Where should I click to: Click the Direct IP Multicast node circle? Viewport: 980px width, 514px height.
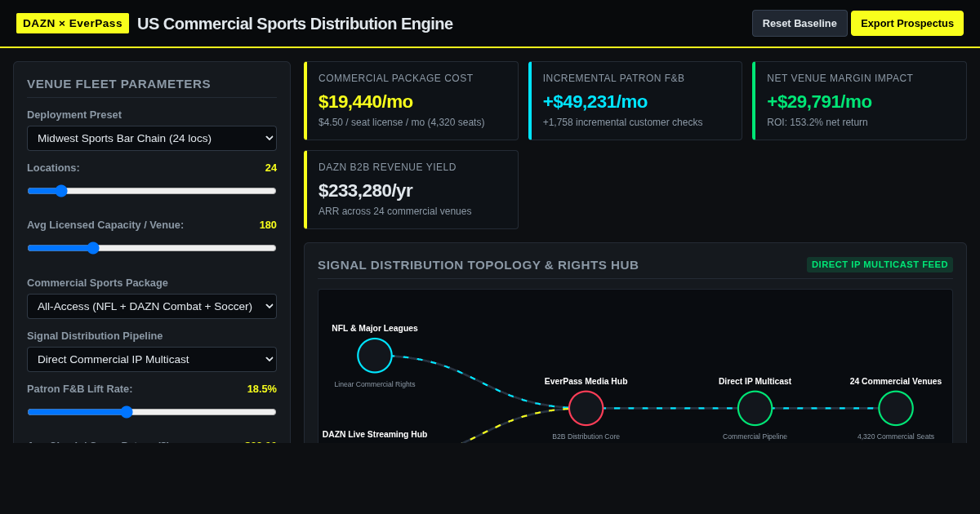pos(755,408)
